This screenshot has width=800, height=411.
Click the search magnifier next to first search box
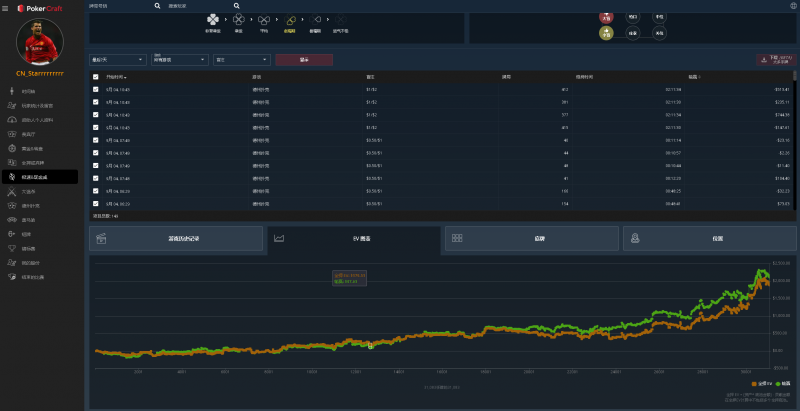tap(159, 6)
